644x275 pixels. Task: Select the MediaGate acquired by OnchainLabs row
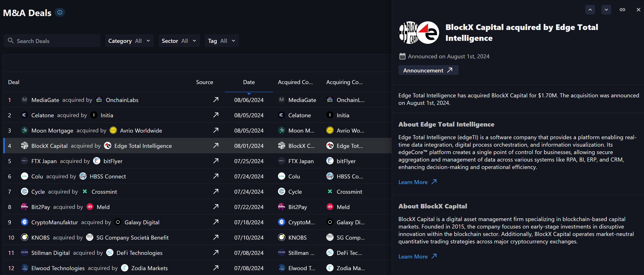coord(197,100)
